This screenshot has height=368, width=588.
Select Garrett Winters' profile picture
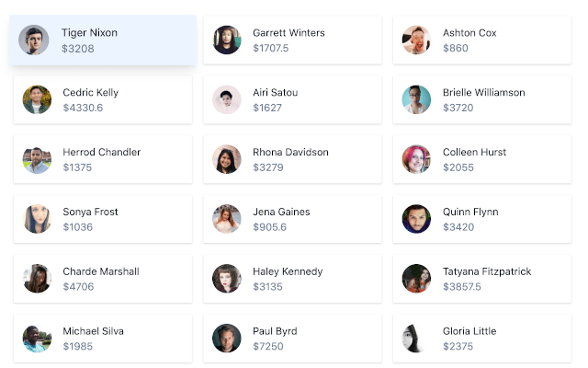coord(227,40)
